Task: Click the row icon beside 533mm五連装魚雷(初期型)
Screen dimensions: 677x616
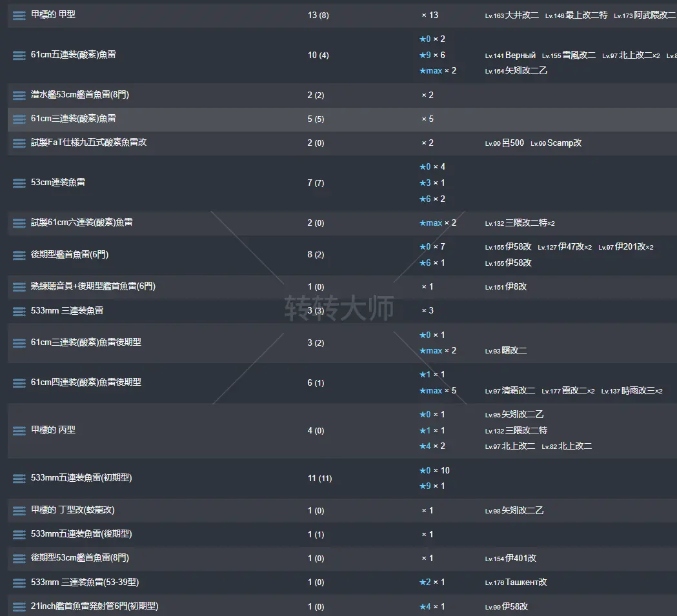Action: coord(19,479)
